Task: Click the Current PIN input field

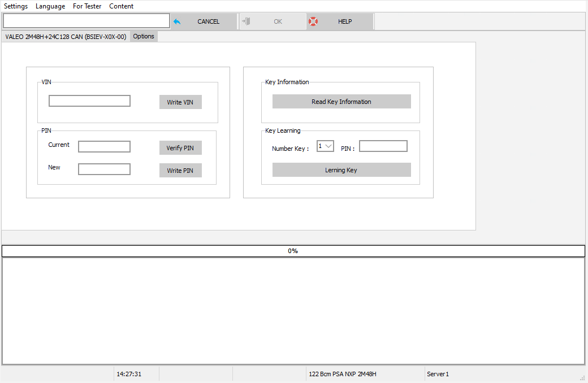Action: [104, 146]
